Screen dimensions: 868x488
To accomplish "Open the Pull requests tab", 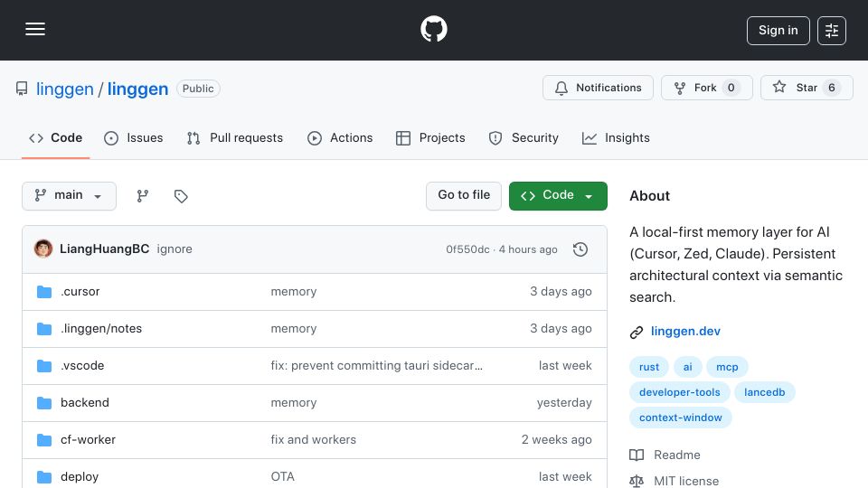I will [x=235, y=137].
